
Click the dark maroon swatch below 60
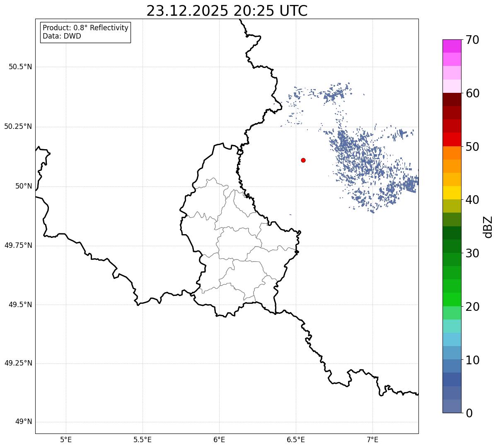[x=452, y=99]
